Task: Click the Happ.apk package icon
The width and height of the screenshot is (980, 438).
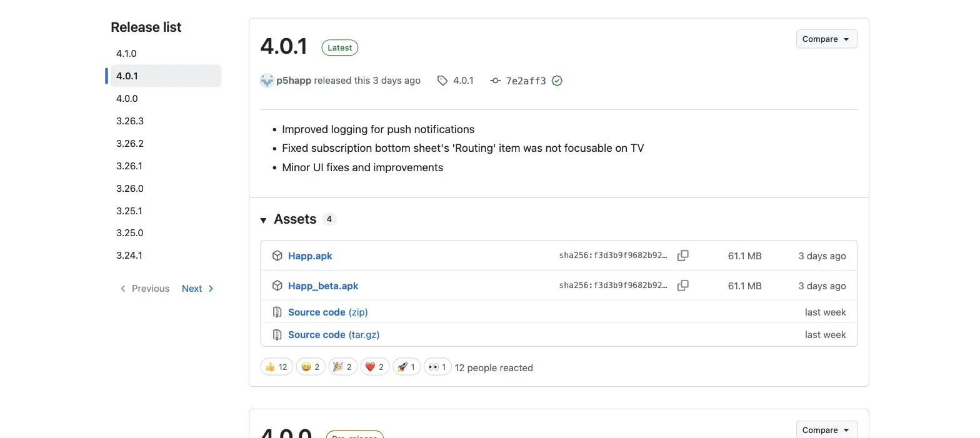Action: 277,256
